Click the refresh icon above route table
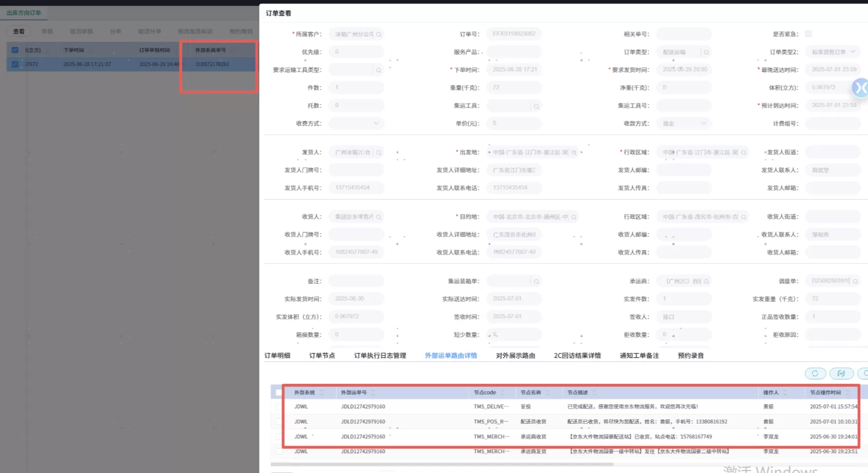 pos(815,373)
